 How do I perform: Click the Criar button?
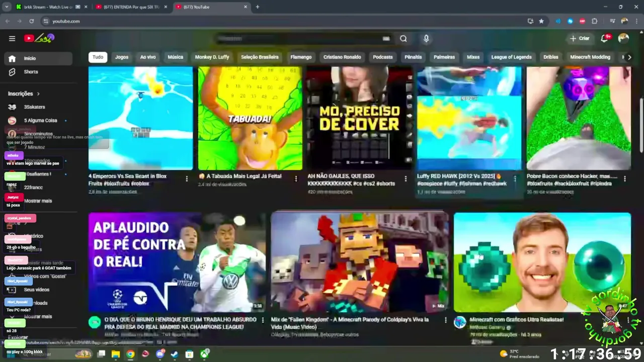coord(579,38)
